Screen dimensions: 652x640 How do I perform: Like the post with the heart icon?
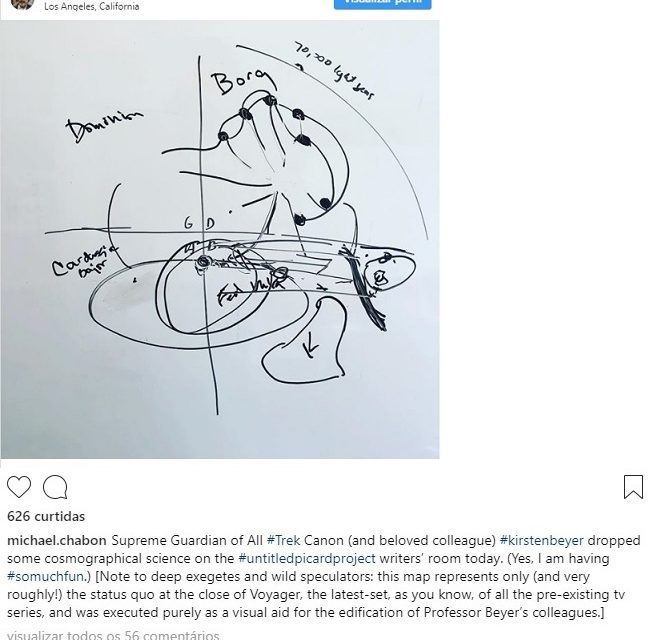click(x=19, y=487)
